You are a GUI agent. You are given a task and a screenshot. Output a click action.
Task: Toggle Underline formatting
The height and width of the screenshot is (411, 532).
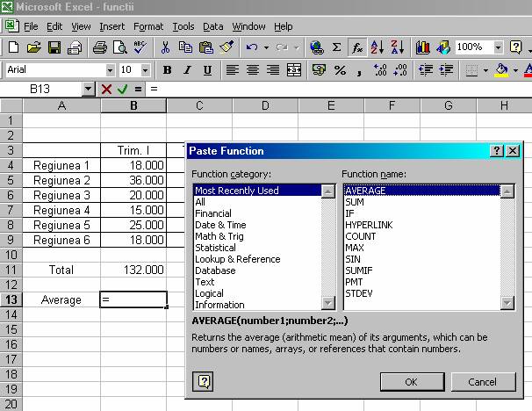click(207, 69)
